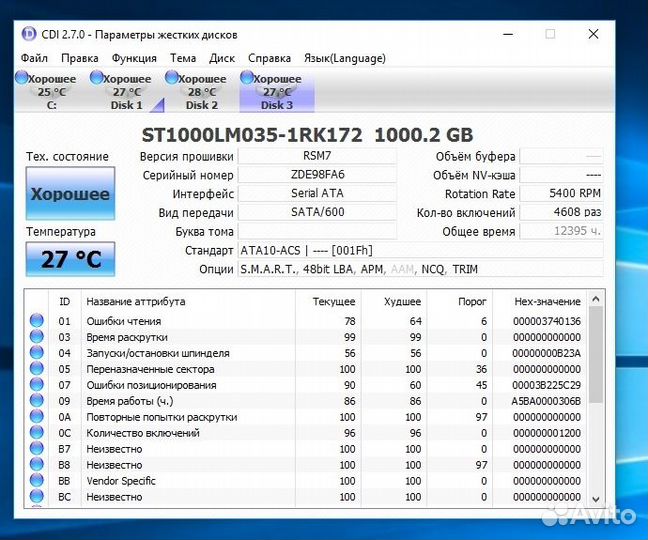Click the 4608 раз power-on count field
Viewport: 648px width, 540px height.
[561, 212]
